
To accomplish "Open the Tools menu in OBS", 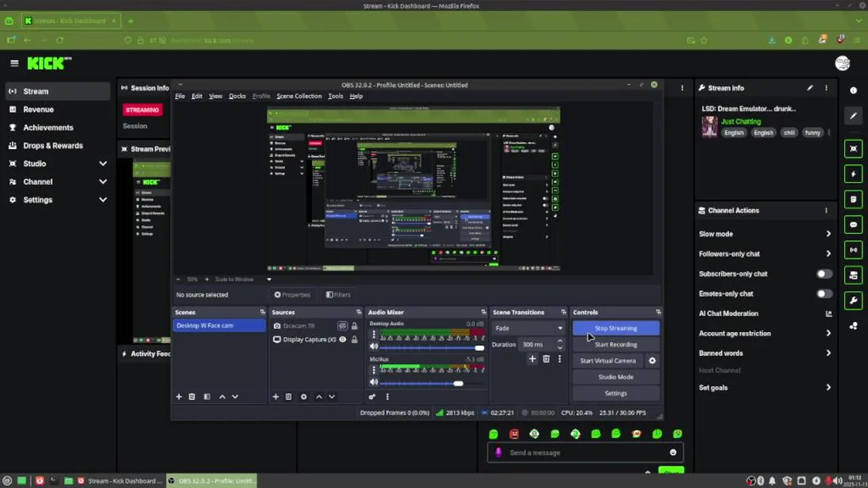I will [336, 96].
